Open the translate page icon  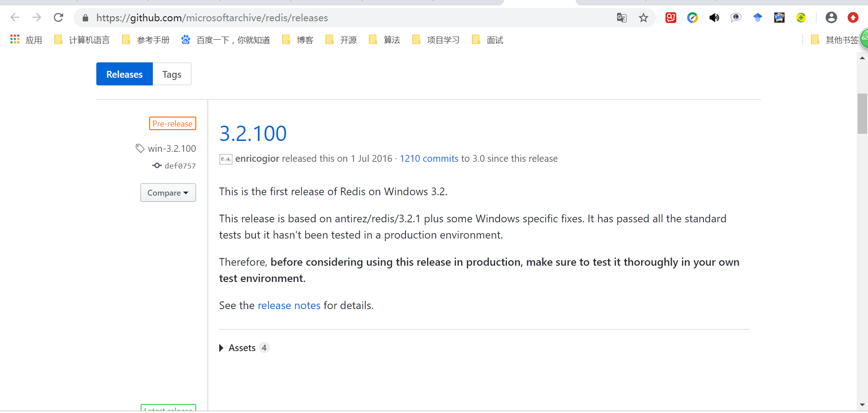[x=622, y=18]
